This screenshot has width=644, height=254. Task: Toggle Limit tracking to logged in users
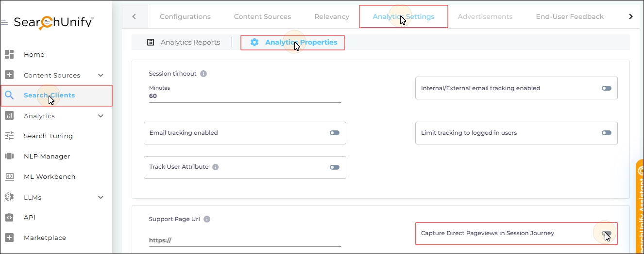pos(606,133)
